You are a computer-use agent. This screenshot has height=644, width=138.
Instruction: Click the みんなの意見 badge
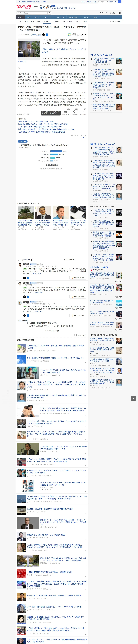23,141
